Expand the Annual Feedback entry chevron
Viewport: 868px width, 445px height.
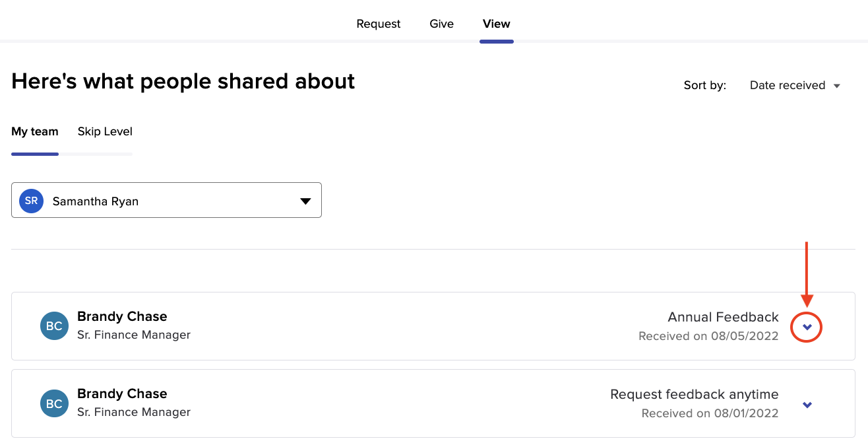tap(807, 327)
